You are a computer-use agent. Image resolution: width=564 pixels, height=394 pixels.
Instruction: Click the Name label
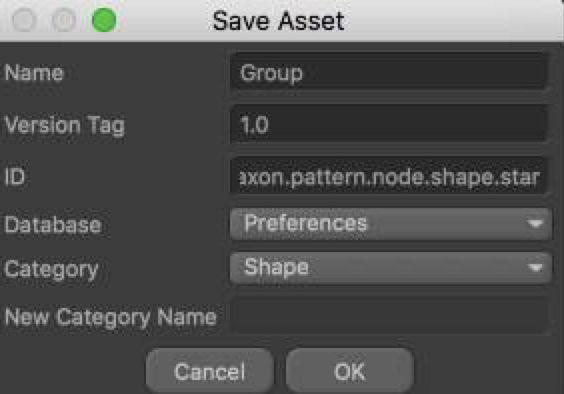(34, 73)
